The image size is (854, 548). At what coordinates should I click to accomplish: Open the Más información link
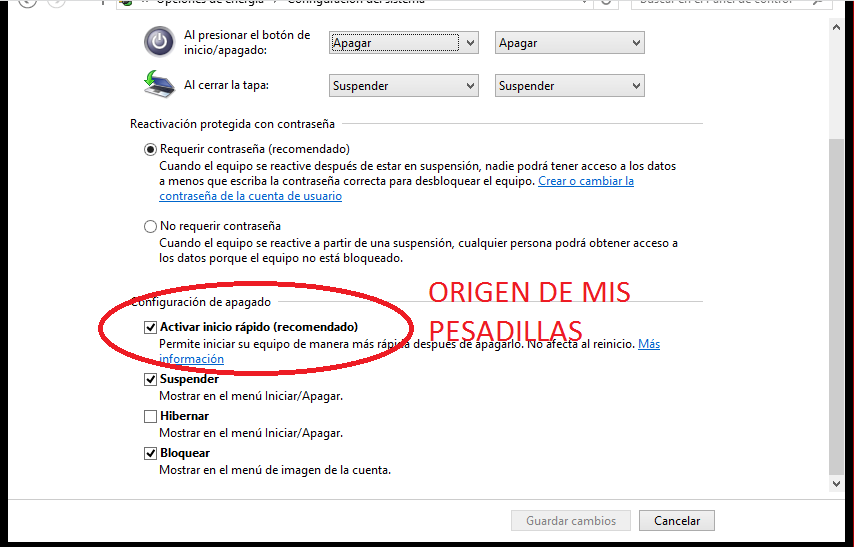(x=649, y=344)
